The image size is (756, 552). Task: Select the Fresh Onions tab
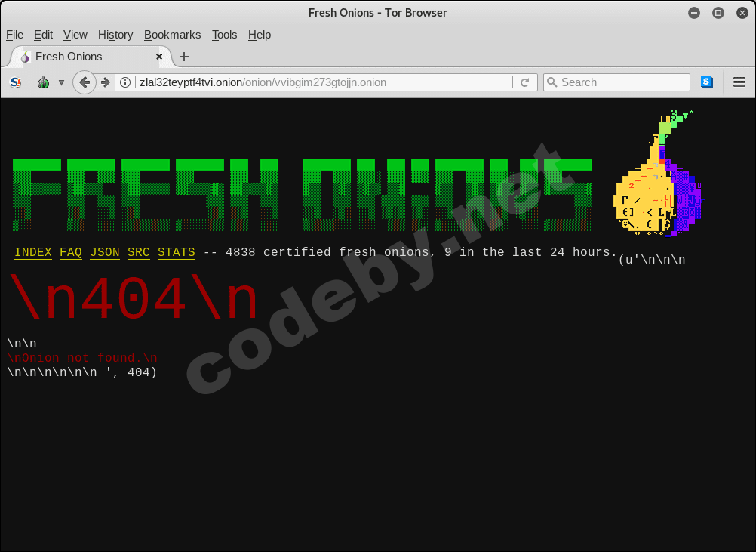(x=91, y=57)
